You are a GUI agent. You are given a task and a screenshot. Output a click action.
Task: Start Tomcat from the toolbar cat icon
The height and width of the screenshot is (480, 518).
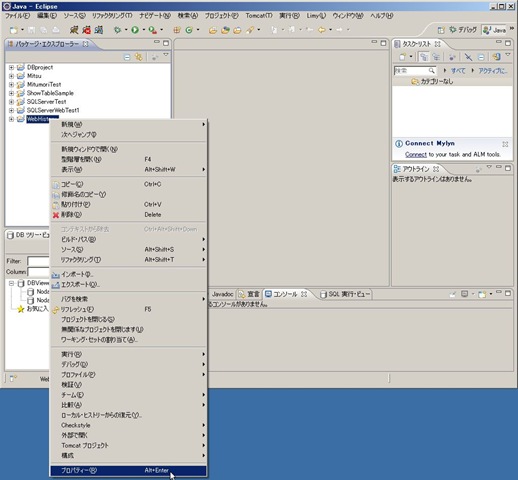tap(74, 30)
